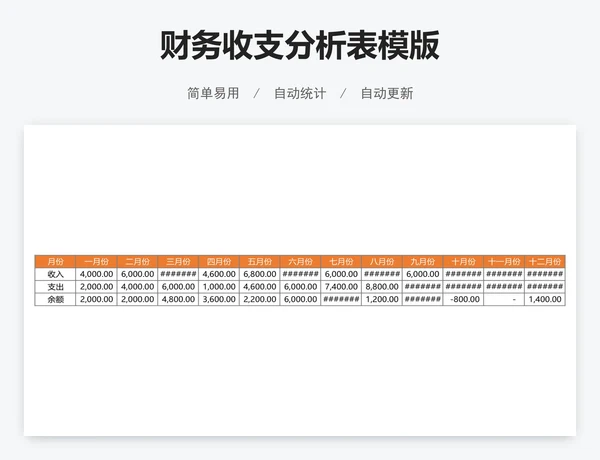Click 余额 value 2,200.00 under 五月份

coord(260,299)
